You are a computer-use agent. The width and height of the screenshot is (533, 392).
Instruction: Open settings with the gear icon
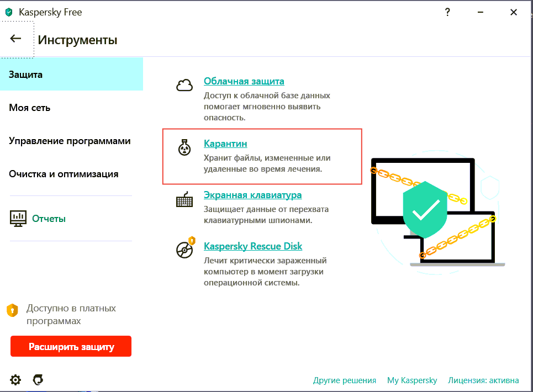pos(15,380)
